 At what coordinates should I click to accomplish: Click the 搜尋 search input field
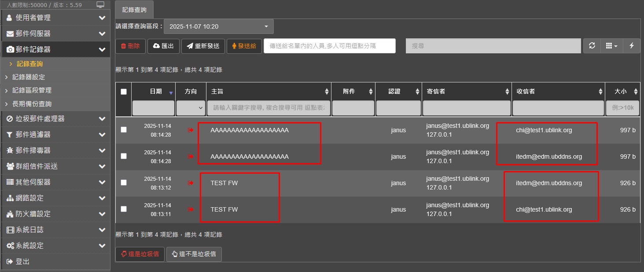point(493,46)
